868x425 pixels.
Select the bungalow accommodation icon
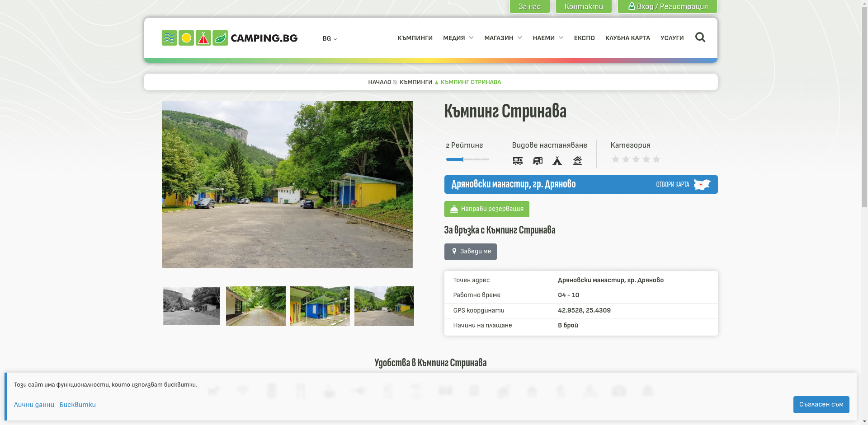tap(577, 160)
